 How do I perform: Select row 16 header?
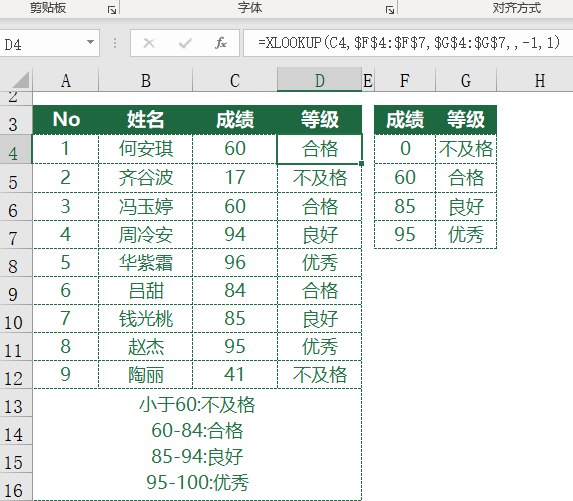point(16,487)
